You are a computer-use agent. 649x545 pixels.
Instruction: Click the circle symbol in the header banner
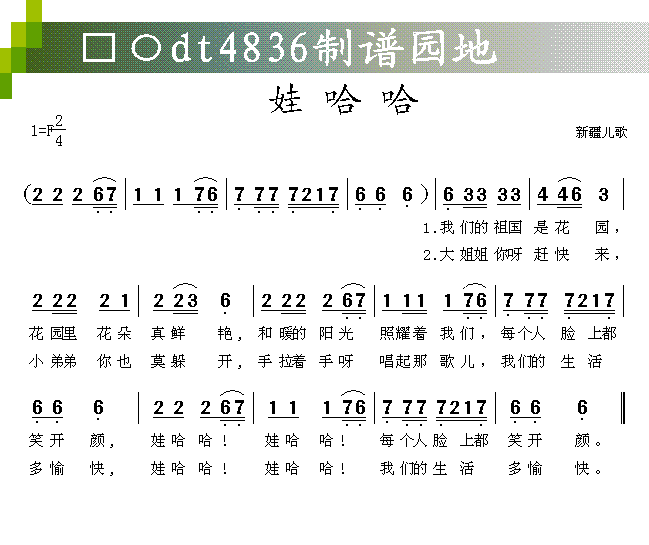coord(144,47)
